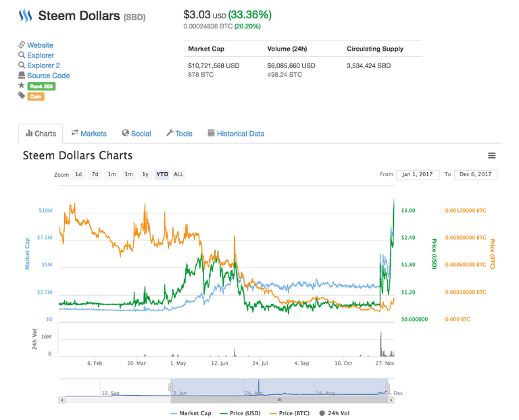Image resolution: width=519 pixels, height=420 pixels.
Task: Set chart zoom to ALL
Action: click(x=178, y=175)
